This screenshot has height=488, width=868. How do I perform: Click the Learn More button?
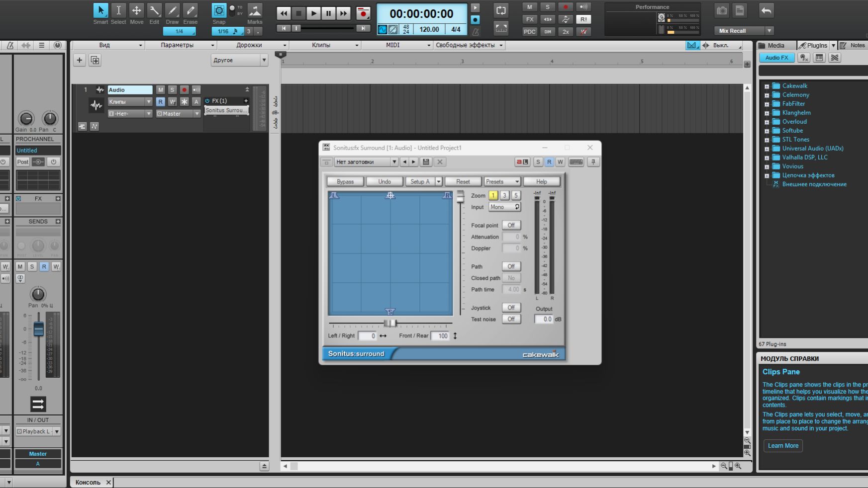[783, 446]
